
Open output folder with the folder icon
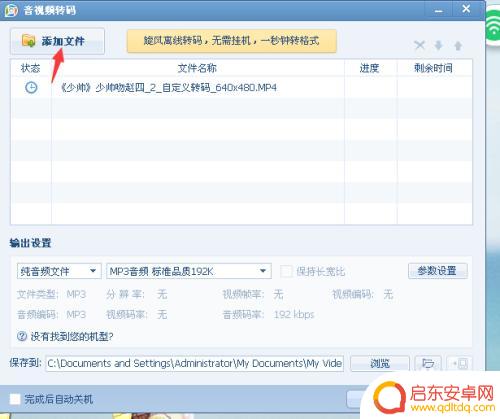[428, 363]
